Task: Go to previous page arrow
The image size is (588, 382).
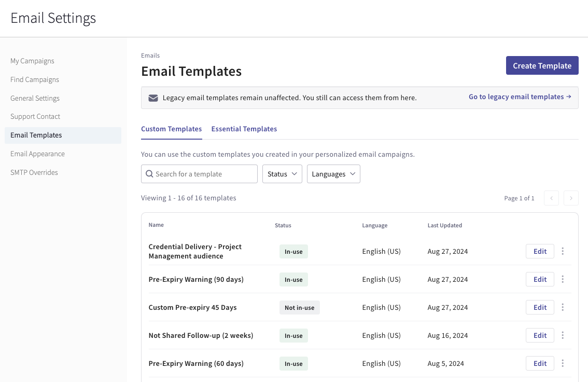Action: pos(551,198)
